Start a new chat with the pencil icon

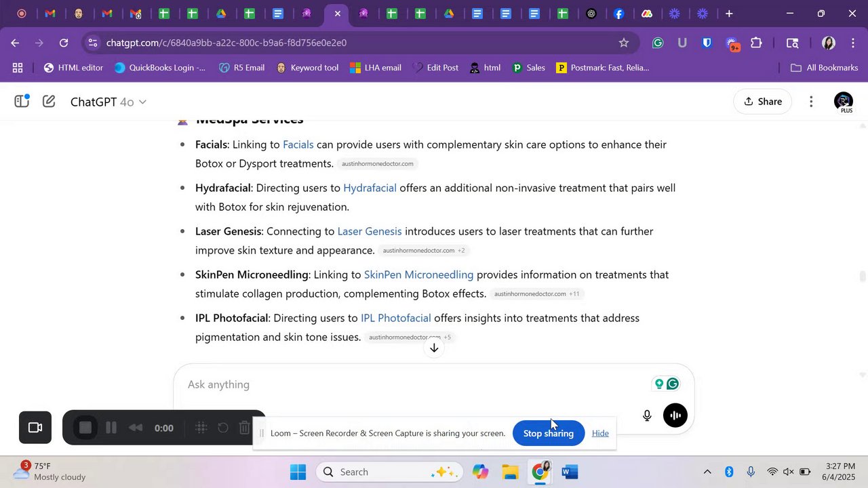click(49, 102)
